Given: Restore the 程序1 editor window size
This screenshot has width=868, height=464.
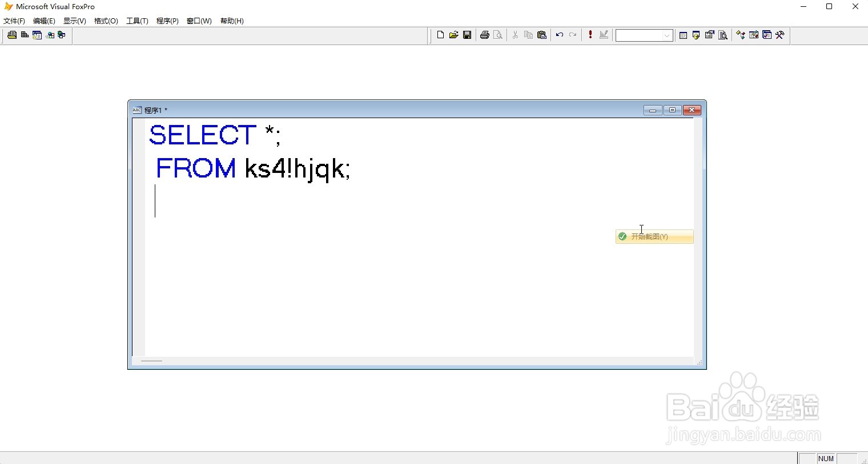Looking at the screenshot, I should point(672,110).
